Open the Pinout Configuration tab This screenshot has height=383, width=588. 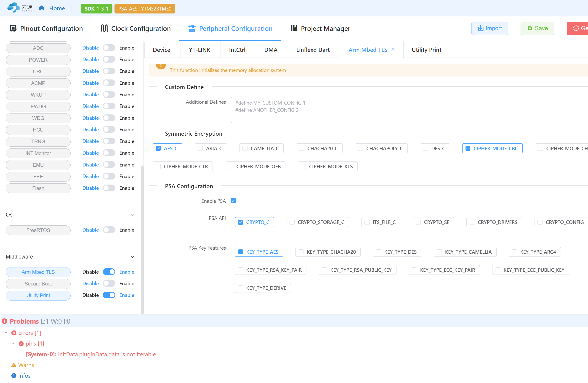point(46,28)
